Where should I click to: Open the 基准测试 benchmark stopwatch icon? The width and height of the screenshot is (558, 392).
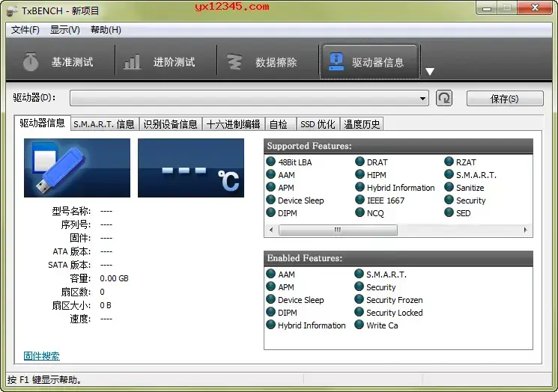pyautogui.click(x=31, y=61)
